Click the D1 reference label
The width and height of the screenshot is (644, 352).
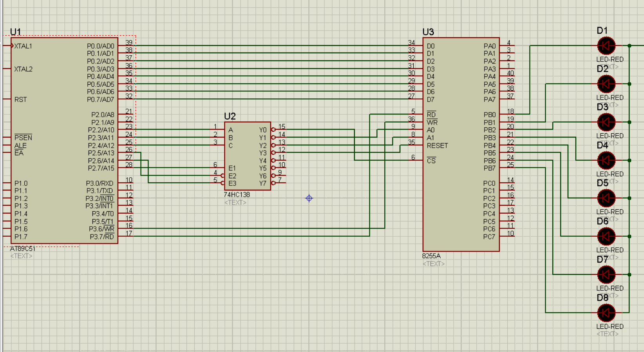[602, 31]
